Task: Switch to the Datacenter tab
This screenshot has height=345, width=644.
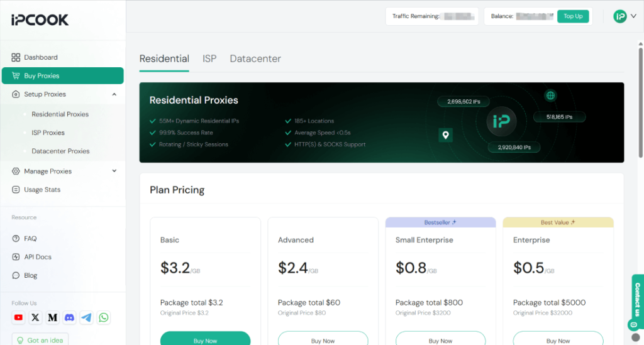Action: tap(255, 58)
